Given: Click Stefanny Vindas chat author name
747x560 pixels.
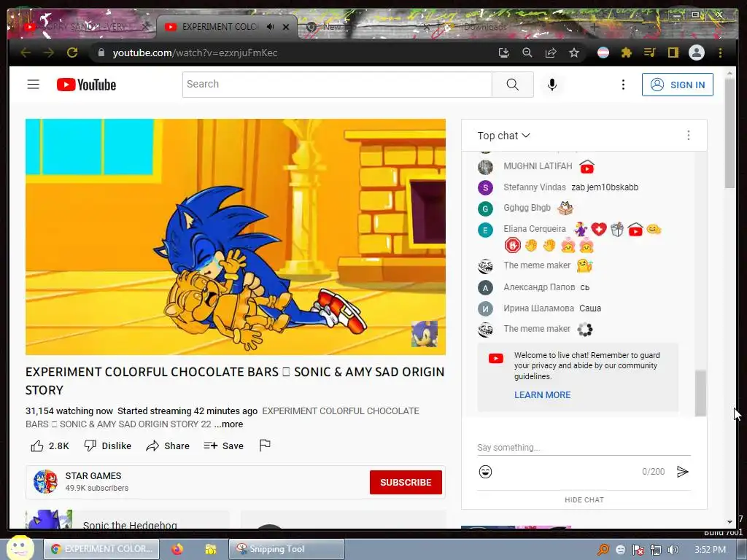Looking at the screenshot, I should coord(534,187).
